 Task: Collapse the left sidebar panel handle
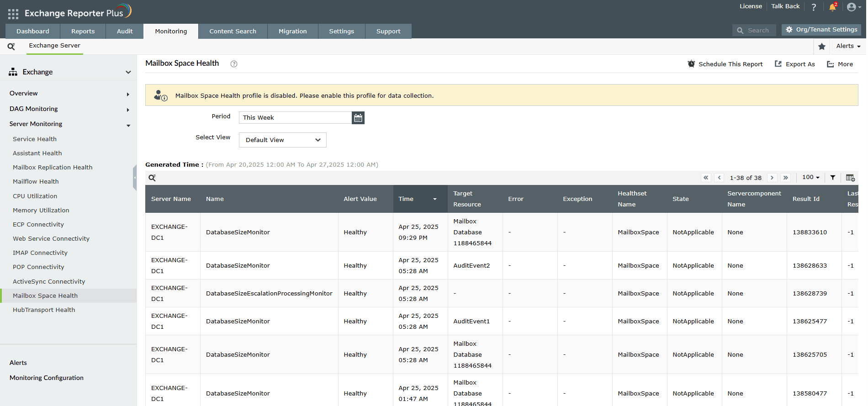coord(135,178)
